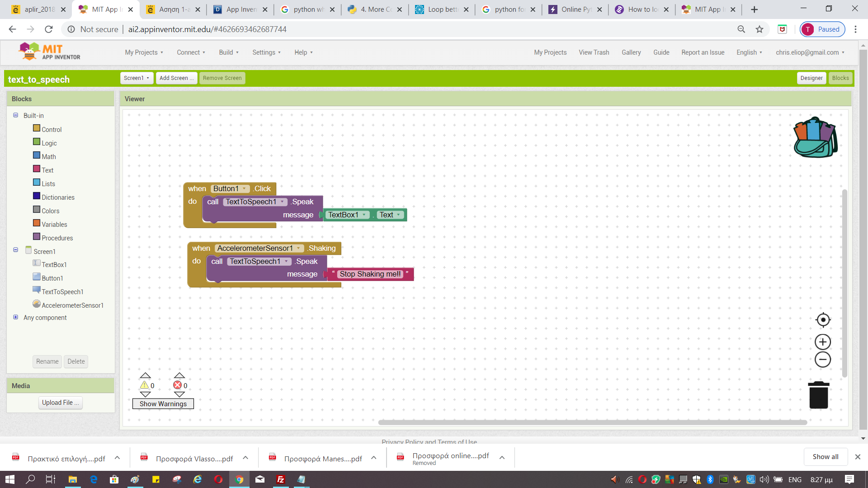Click Delete component button
Viewport: 868px width, 488px height.
coord(76,361)
